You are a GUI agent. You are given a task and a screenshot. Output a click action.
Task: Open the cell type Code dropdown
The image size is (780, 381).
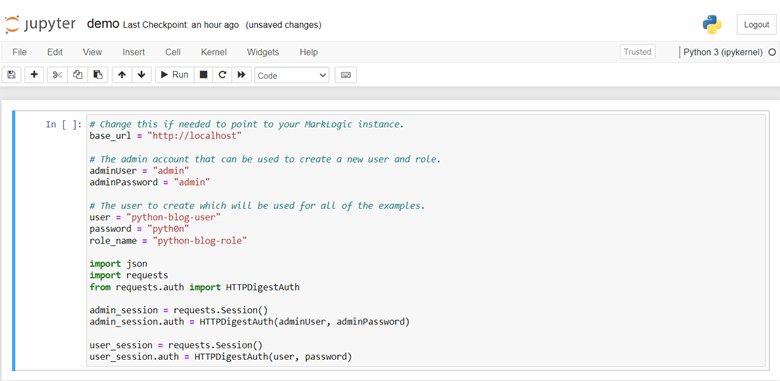tap(292, 76)
